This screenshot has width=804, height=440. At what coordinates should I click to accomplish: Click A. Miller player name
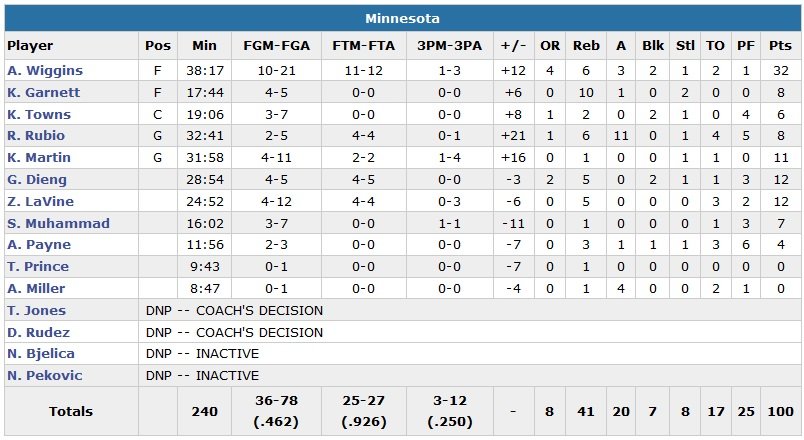[x=38, y=289]
